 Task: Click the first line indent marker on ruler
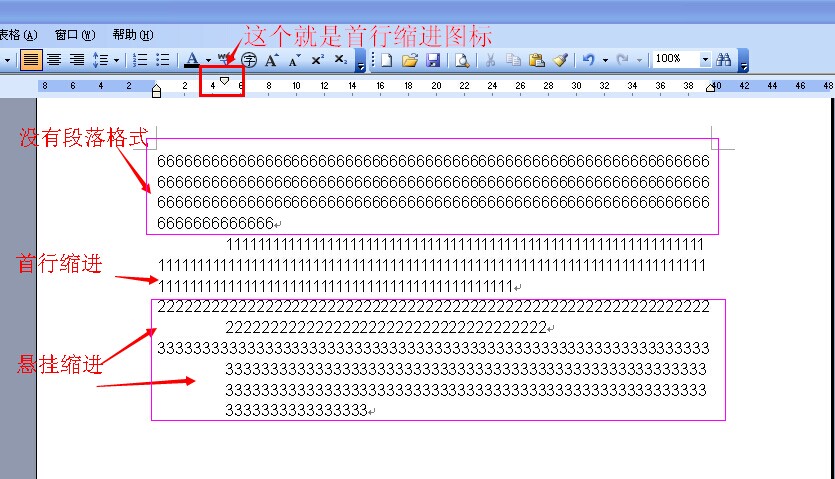[x=225, y=81]
